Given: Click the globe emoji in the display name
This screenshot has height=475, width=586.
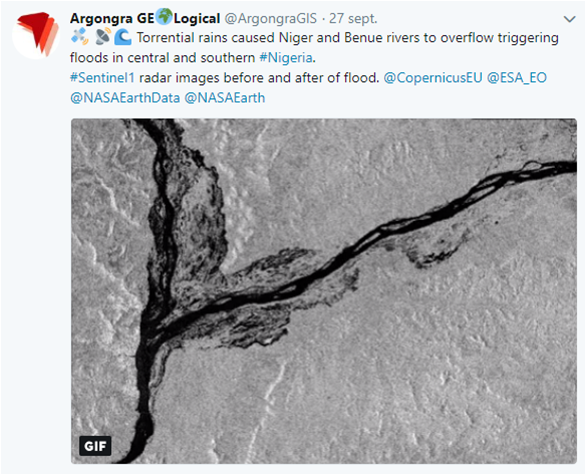Looking at the screenshot, I should [x=164, y=17].
